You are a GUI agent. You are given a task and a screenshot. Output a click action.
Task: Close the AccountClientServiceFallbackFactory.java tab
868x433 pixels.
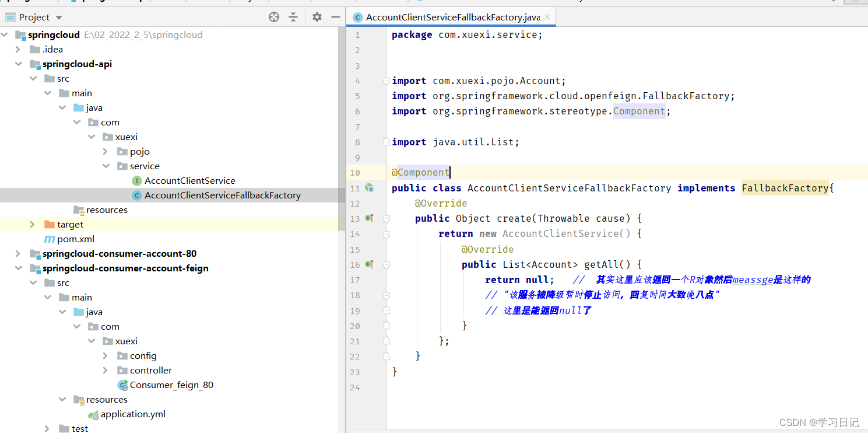547,17
